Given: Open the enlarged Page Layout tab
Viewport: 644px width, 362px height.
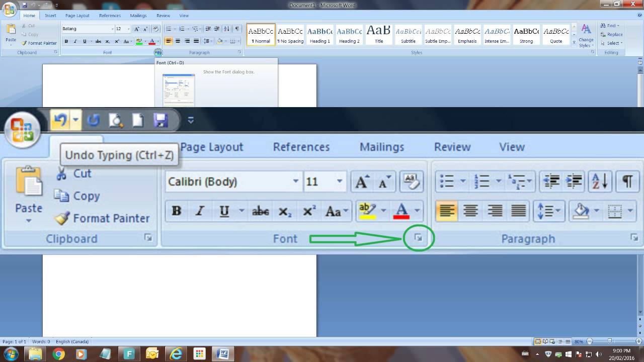Looking at the screenshot, I should coord(211,147).
